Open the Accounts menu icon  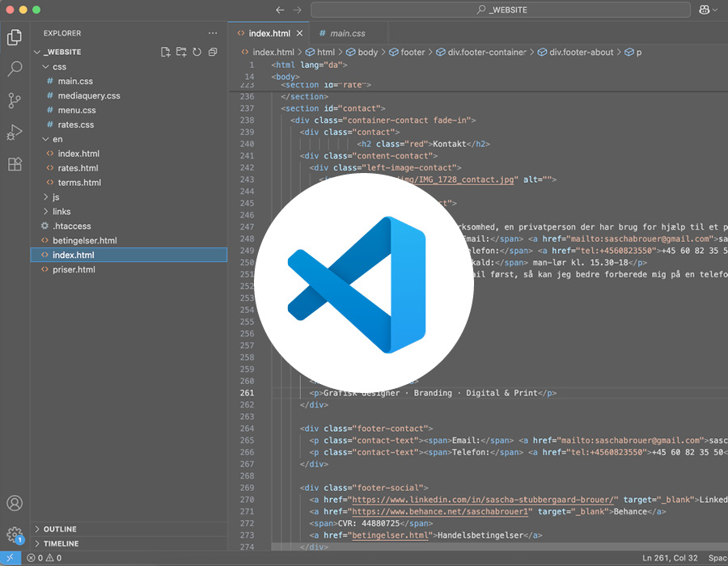click(15, 504)
